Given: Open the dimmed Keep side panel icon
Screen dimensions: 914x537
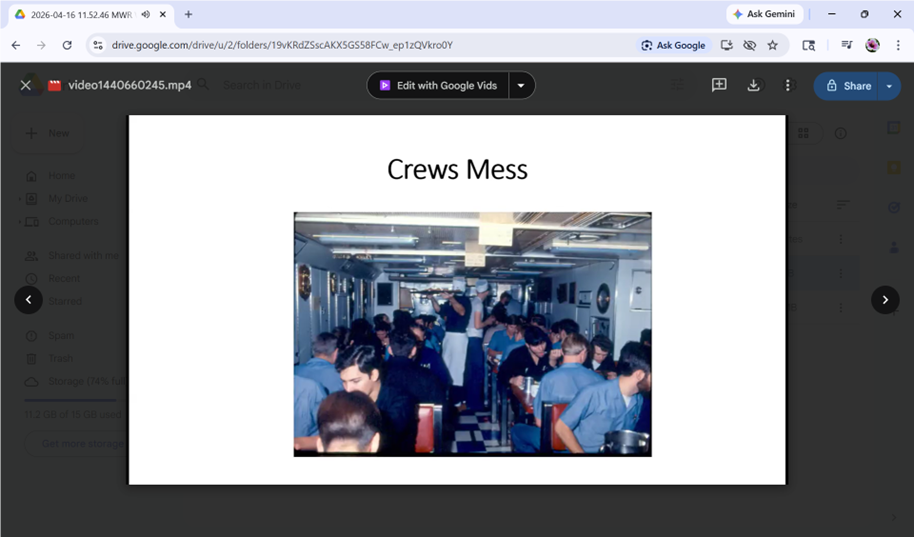Looking at the screenshot, I should [x=894, y=168].
